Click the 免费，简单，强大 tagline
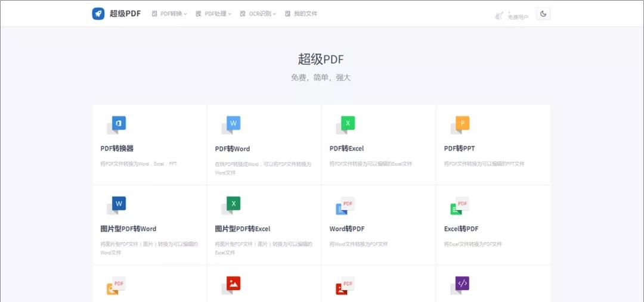 tap(321, 77)
